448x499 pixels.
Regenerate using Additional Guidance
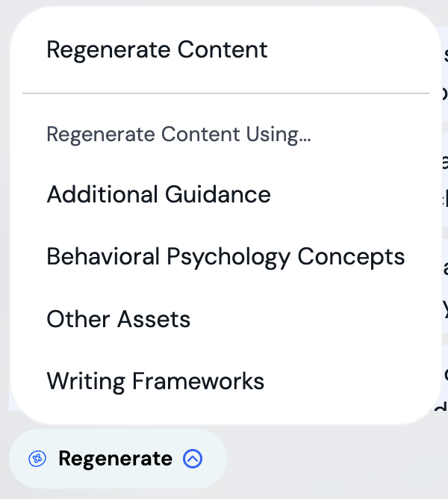pos(158,195)
